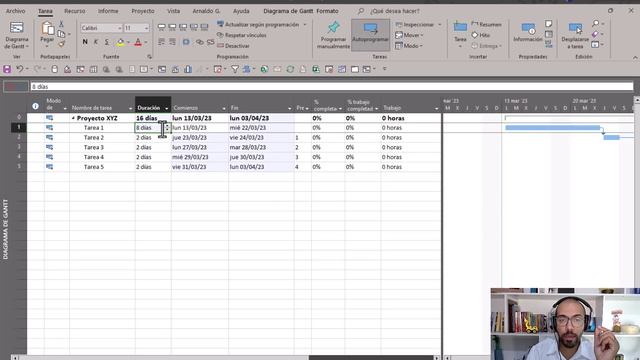Switch to the Recurso tab
Screen dimensions: 640x360
click(75, 11)
